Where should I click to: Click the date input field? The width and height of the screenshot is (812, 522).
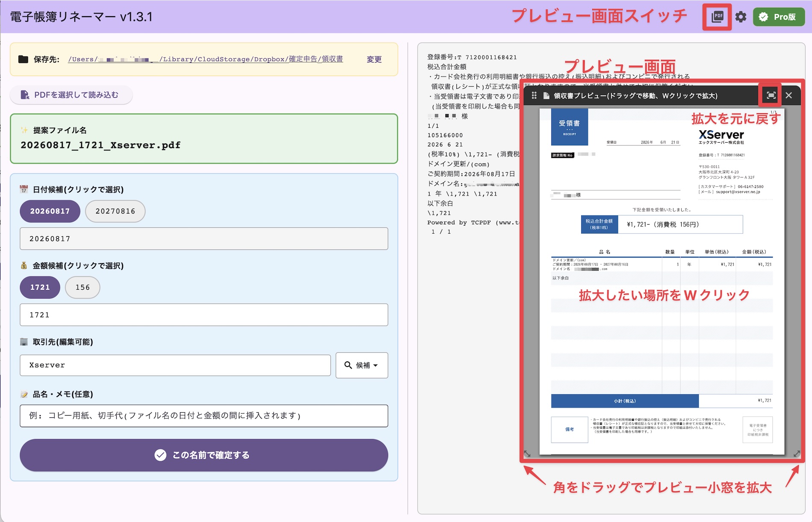[x=204, y=239]
